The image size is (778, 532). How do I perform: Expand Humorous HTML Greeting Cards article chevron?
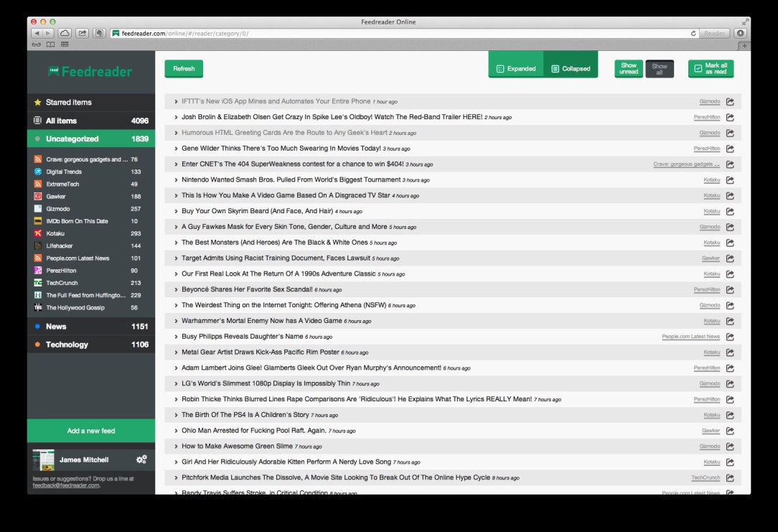(176, 133)
